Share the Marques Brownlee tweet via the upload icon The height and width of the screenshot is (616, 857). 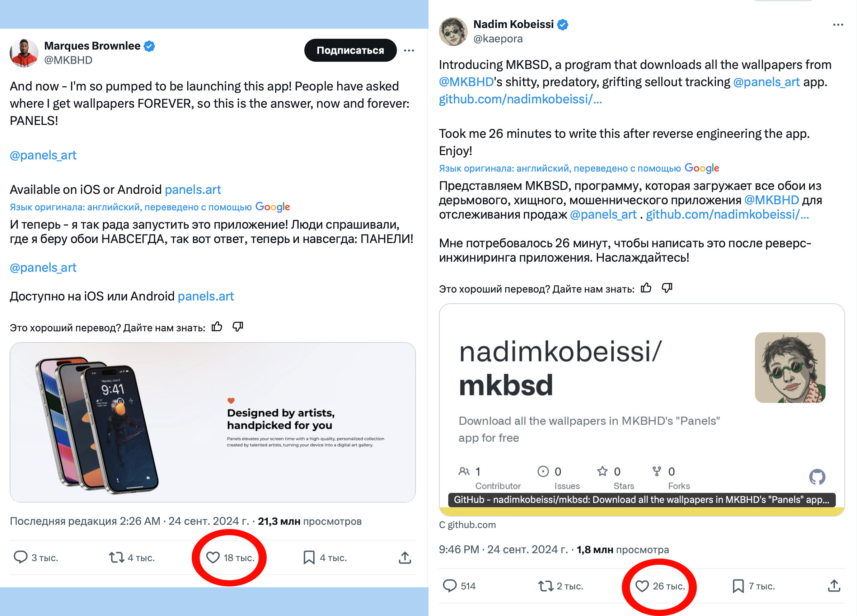405,557
